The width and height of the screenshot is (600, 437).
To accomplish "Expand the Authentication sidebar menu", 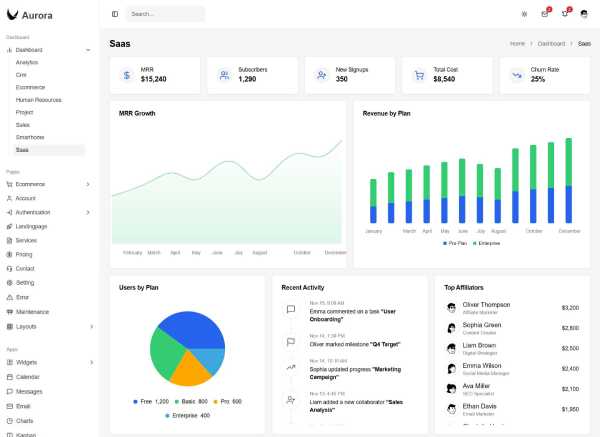I will click(88, 212).
